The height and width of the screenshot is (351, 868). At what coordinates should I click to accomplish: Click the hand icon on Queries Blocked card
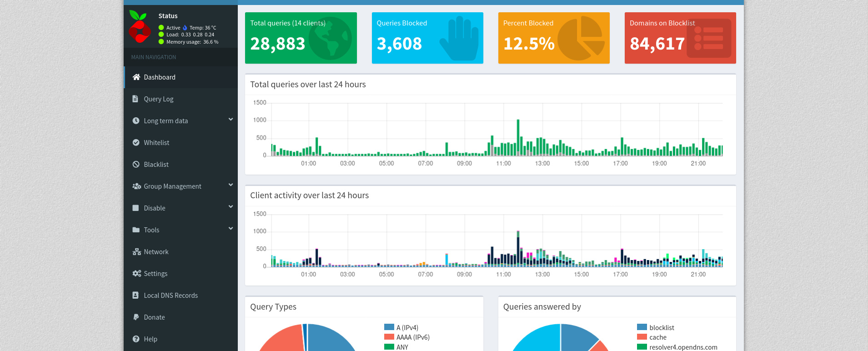pyautogui.click(x=459, y=39)
